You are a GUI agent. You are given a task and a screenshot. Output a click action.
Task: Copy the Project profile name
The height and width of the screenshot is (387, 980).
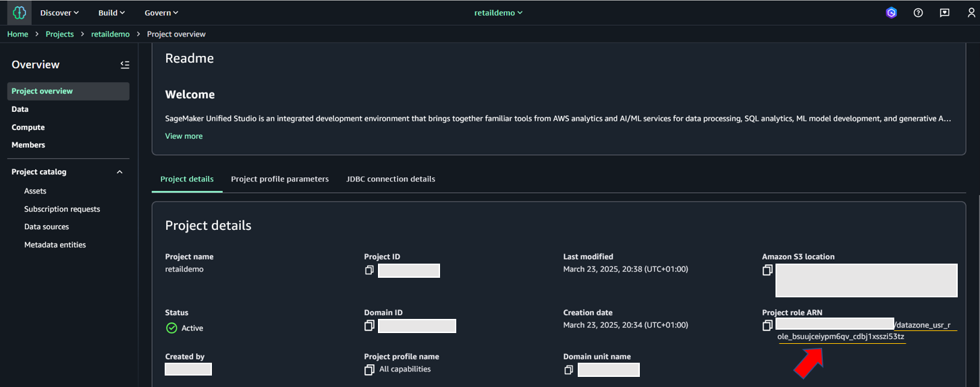pos(369,370)
